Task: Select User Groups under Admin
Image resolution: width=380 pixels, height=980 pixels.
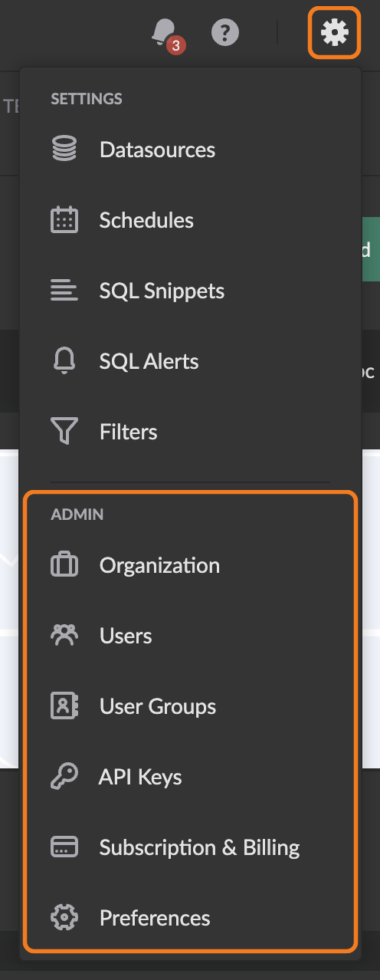Action: pos(190,706)
